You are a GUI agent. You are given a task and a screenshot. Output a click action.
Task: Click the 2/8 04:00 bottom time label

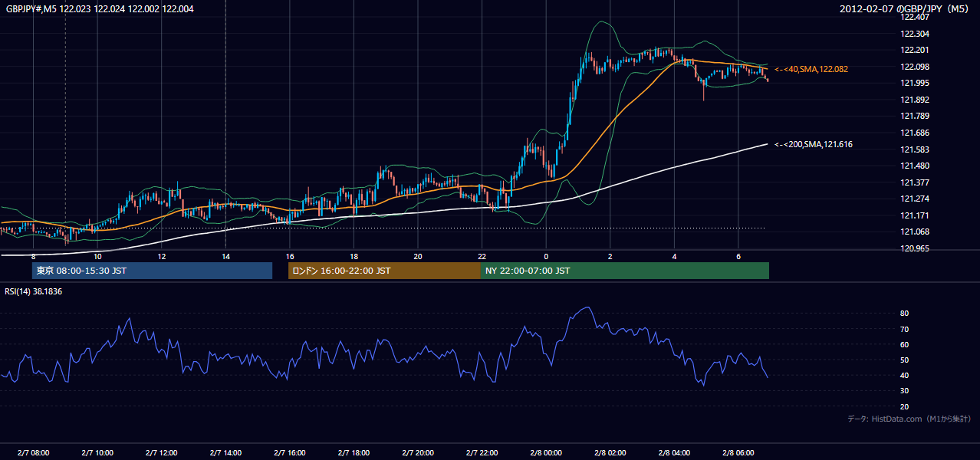pos(674,452)
